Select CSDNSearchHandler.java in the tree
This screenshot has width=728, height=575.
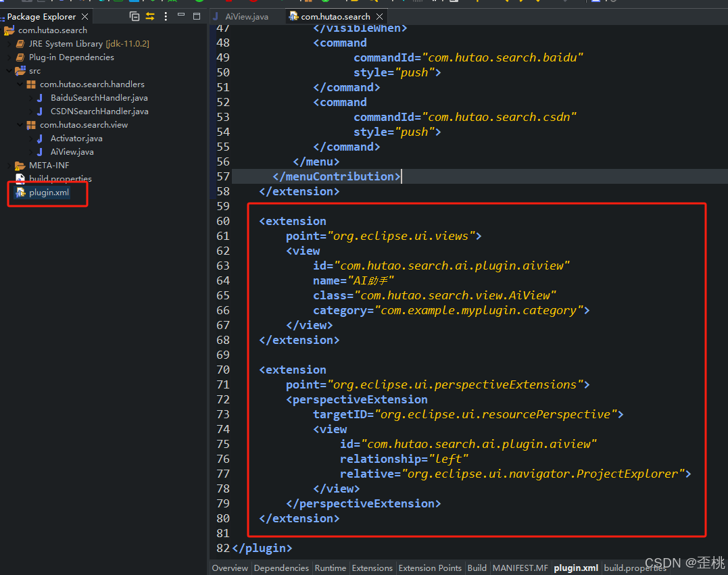99,111
